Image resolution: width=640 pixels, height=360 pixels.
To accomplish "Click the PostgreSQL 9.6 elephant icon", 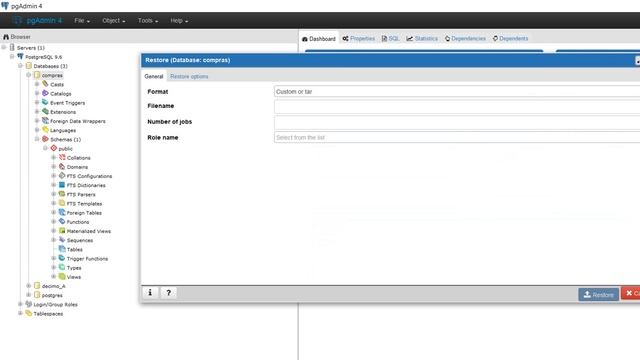I will coord(20,56).
